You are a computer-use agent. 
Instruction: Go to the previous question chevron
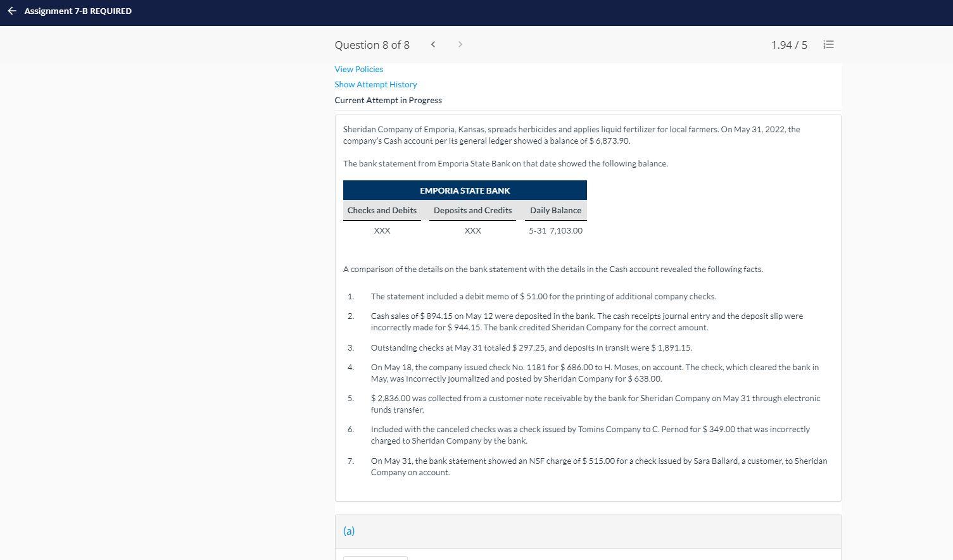(432, 44)
